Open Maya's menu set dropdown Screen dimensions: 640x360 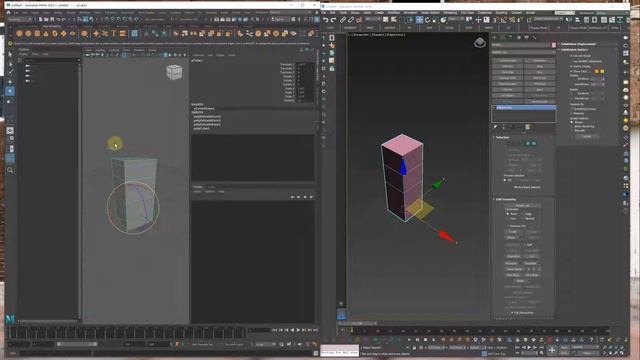pos(20,19)
